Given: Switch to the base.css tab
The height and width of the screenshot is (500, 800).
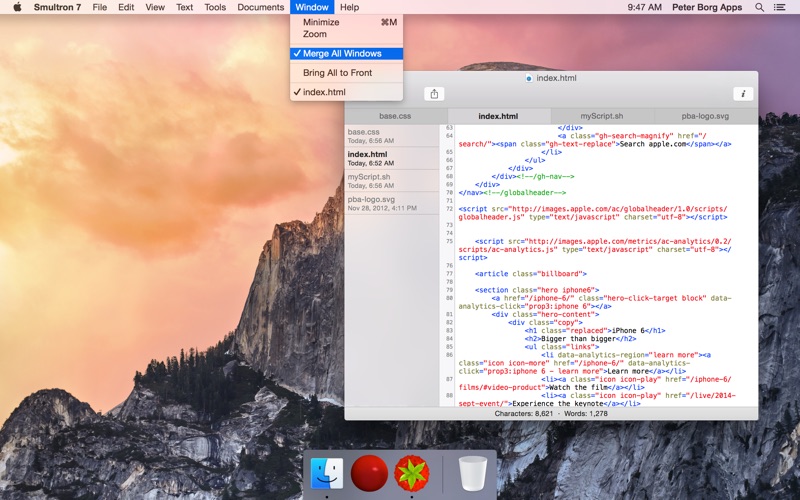Looking at the screenshot, I should [395, 116].
